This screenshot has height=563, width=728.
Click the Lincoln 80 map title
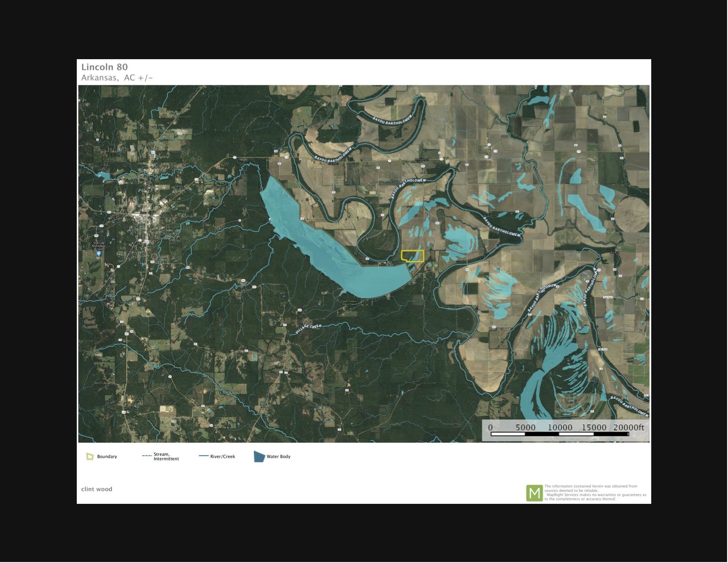point(105,67)
